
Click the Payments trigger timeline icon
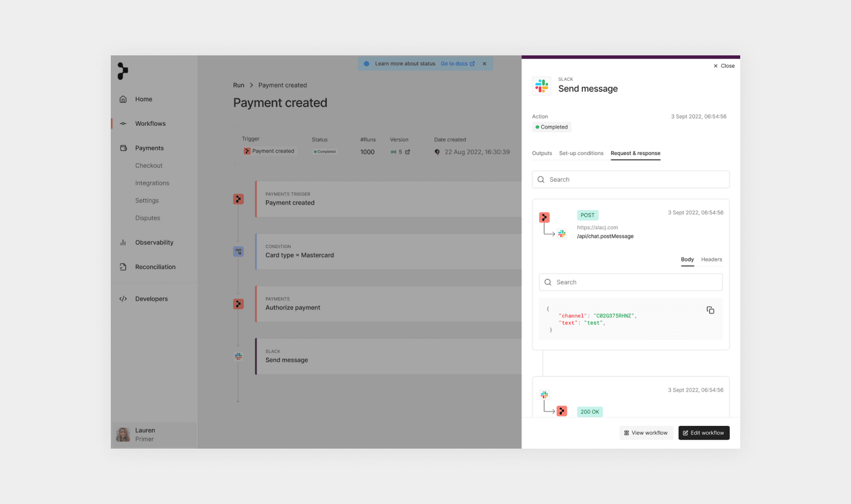pos(238,199)
